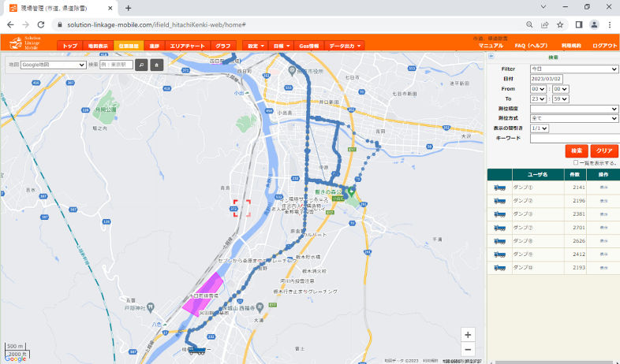Click truck icon in row with 2381
The height and width of the screenshot is (364, 620).
click(500, 214)
